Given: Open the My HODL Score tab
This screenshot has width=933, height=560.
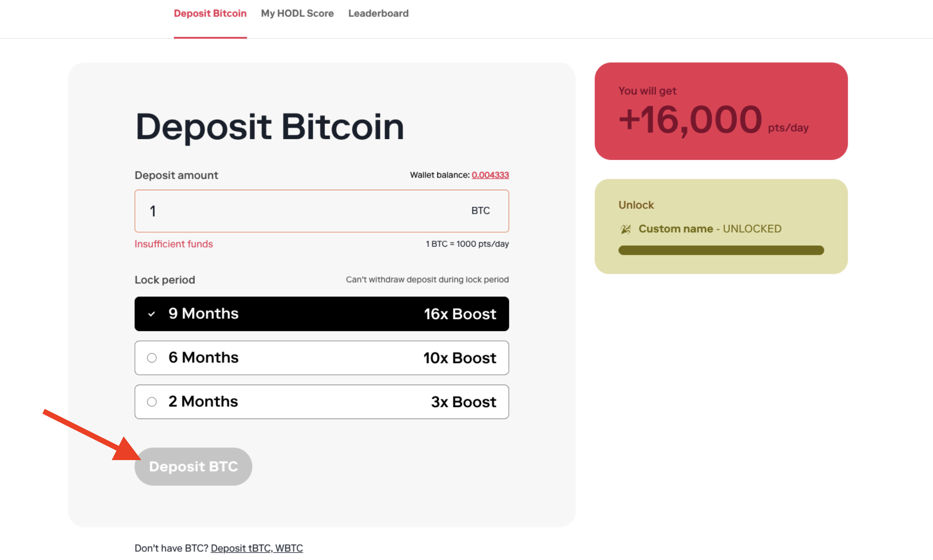Looking at the screenshot, I should click(297, 13).
